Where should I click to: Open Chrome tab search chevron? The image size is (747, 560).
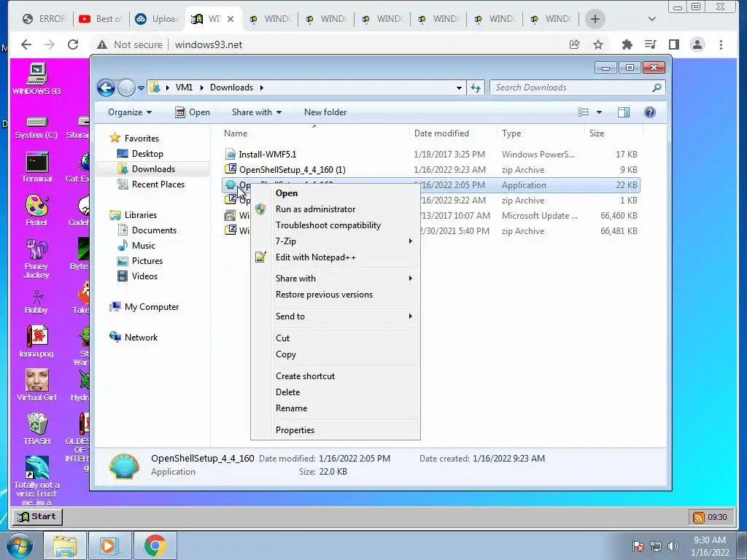(x=652, y=19)
